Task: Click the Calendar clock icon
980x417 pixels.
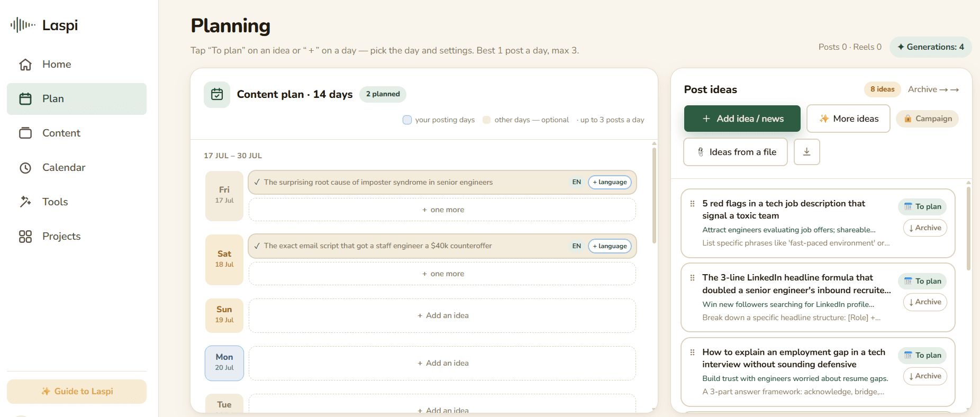Action: pyautogui.click(x=25, y=168)
